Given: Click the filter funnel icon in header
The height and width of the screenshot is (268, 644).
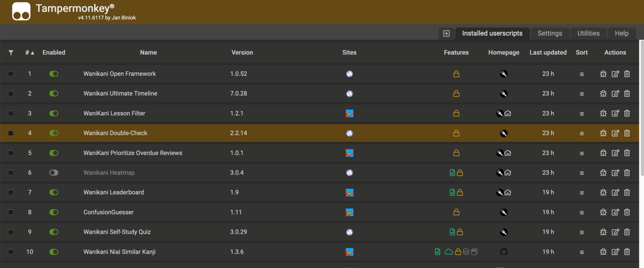Looking at the screenshot, I should coord(11,52).
